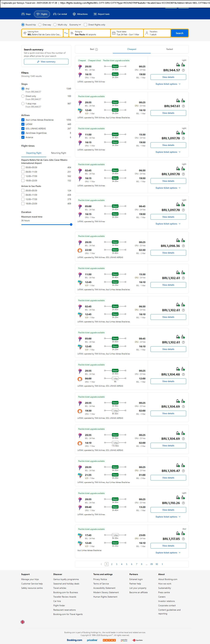Click the UK flag language icon
The height and width of the screenshot is (644, 210).
[22, 622]
